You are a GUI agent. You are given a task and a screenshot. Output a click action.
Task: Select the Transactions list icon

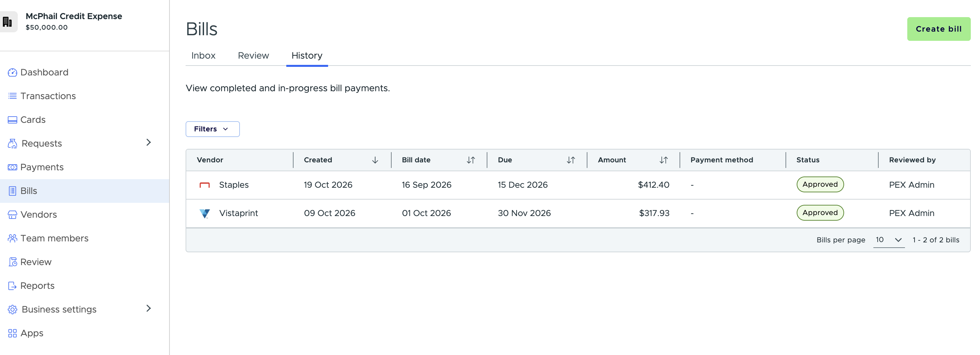[12, 96]
